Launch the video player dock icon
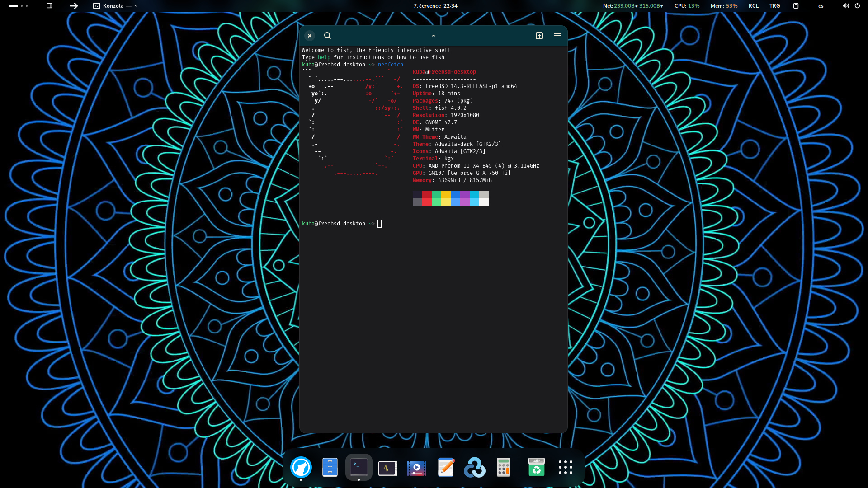Screen dimensions: 868x488 click(417, 468)
